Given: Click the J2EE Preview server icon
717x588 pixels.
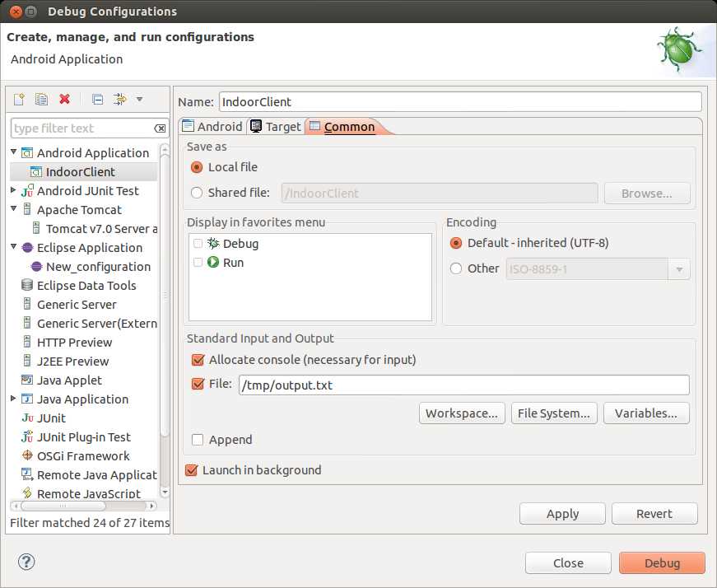Looking at the screenshot, I should point(27,361).
